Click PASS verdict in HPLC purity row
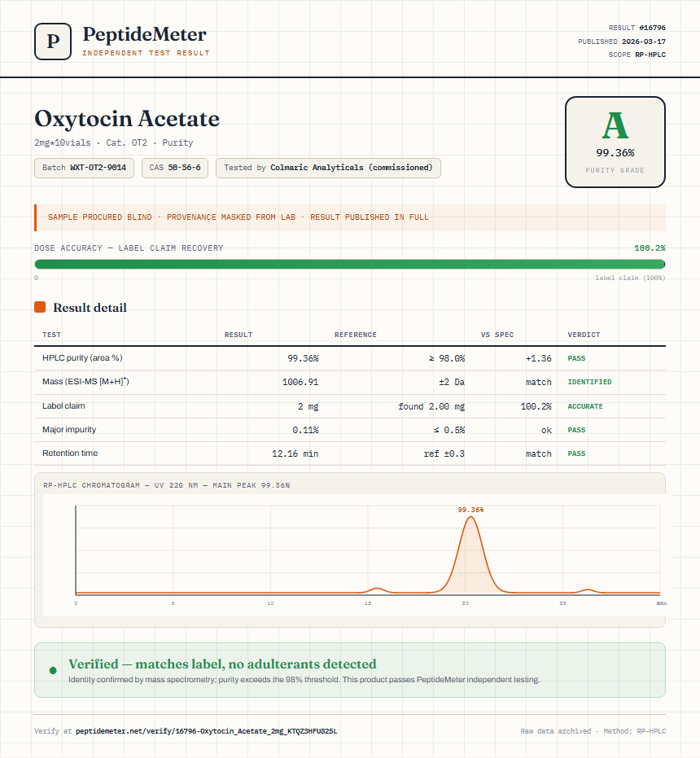The width and height of the screenshot is (700, 758). coord(576,358)
